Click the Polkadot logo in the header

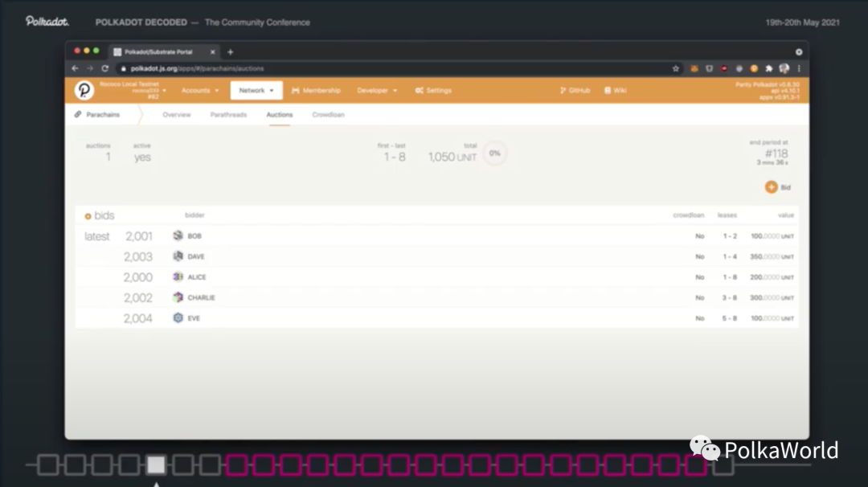coord(84,90)
